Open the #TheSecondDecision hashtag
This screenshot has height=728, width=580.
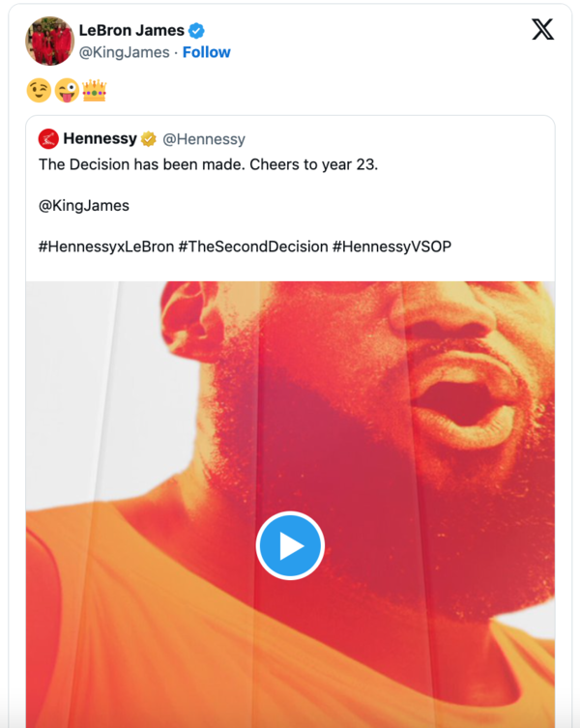point(253,247)
